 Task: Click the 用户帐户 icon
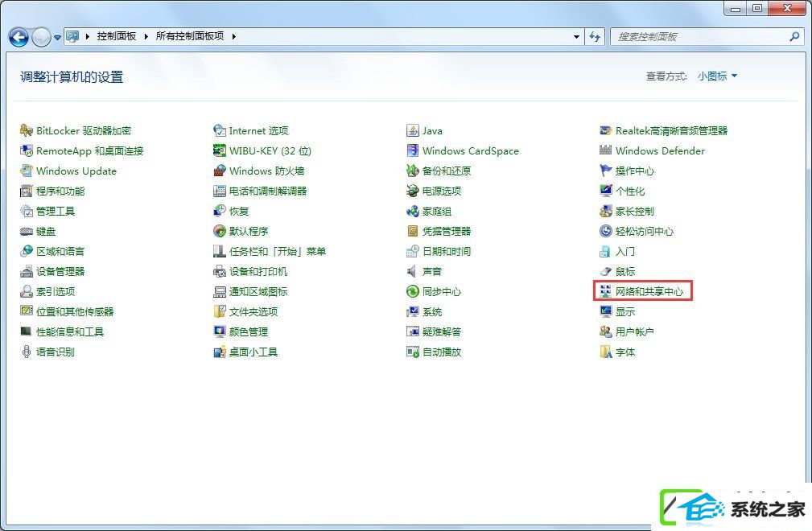(x=606, y=331)
